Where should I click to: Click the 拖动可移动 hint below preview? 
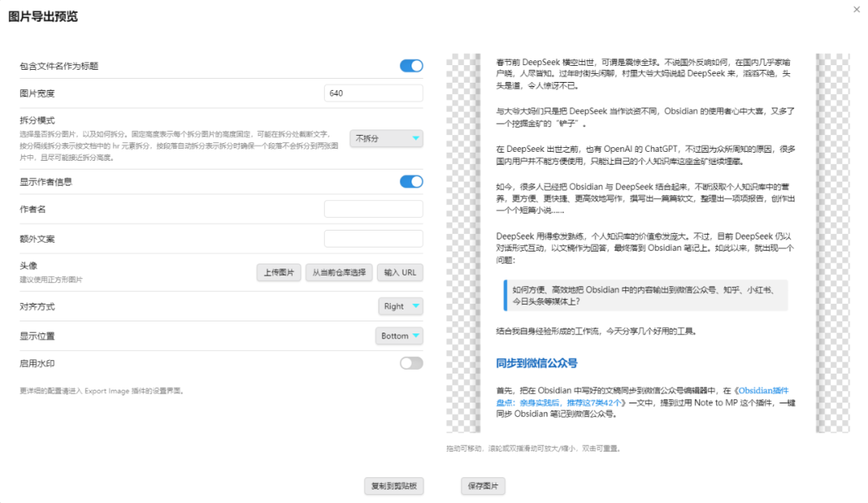click(534, 448)
